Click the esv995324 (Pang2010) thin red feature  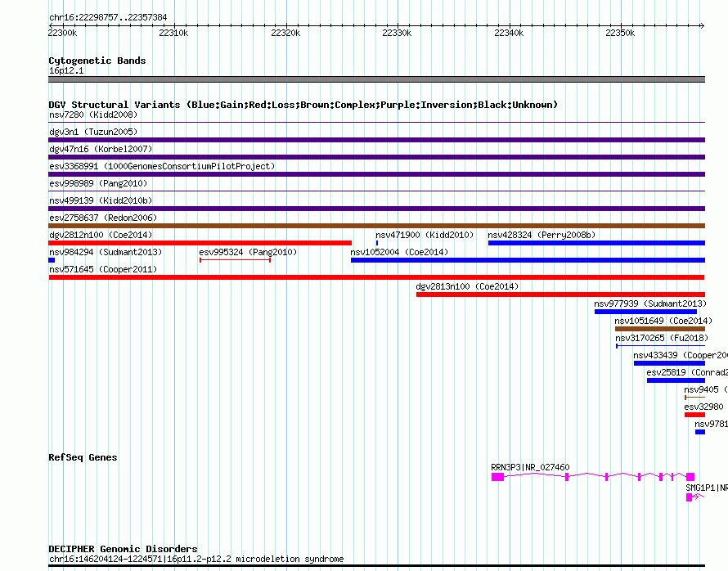[235, 260]
